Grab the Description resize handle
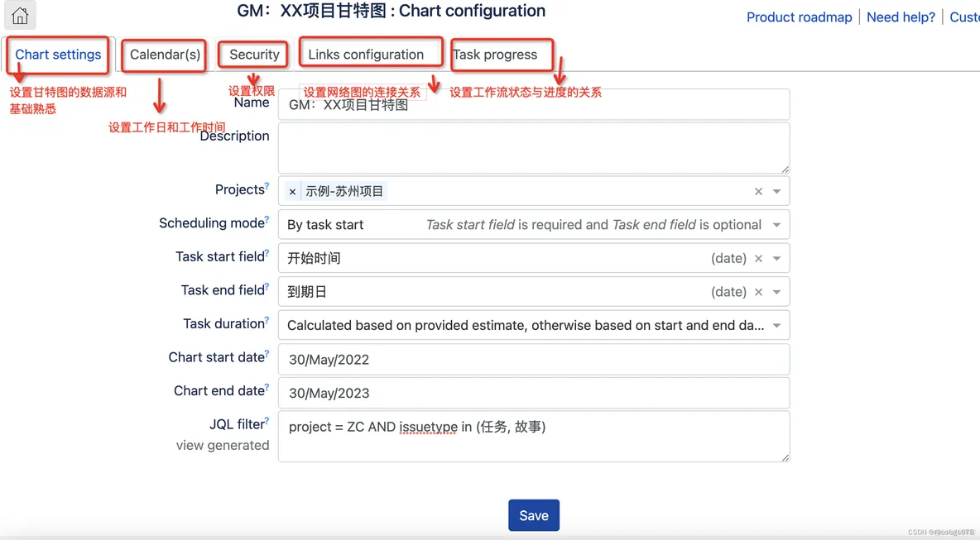The width and height of the screenshot is (980, 540). click(785, 170)
